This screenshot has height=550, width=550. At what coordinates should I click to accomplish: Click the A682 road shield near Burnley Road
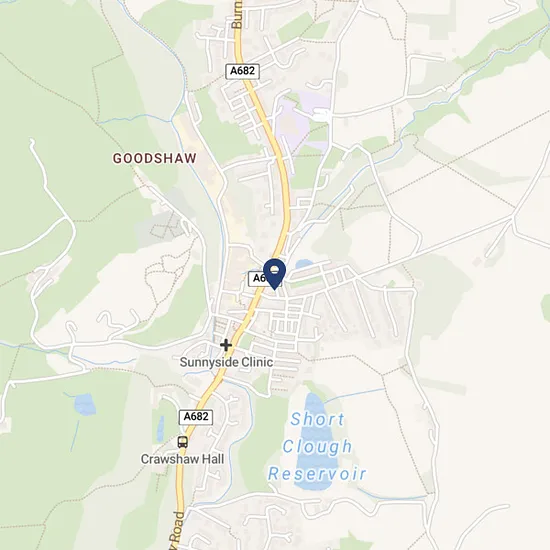242,71
